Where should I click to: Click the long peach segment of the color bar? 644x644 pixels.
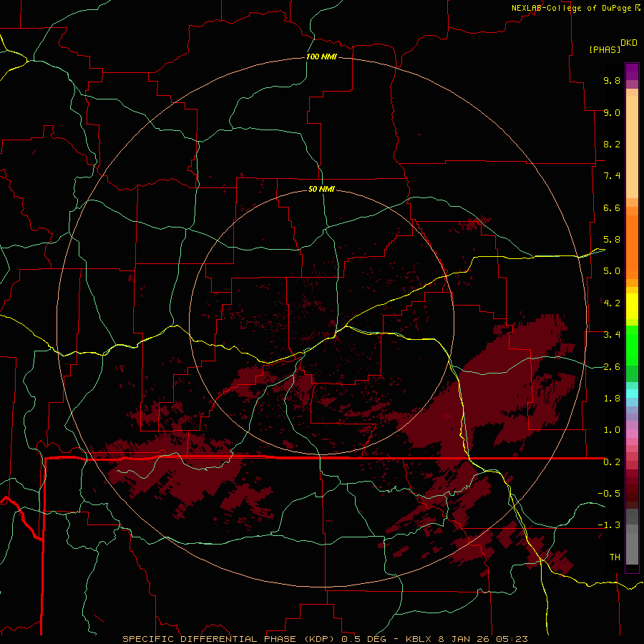632,147
